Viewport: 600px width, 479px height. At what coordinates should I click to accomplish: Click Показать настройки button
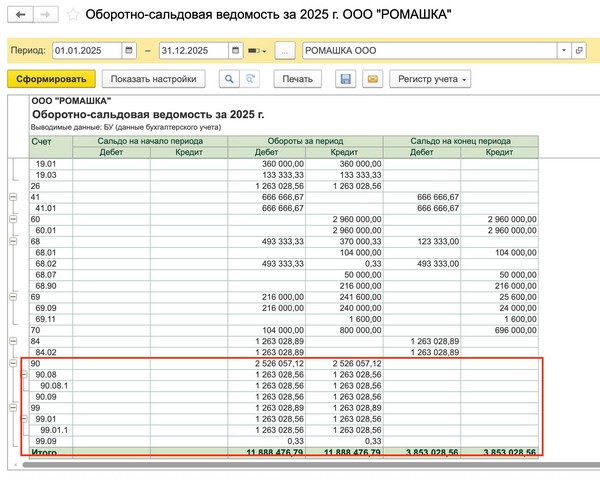154,79
